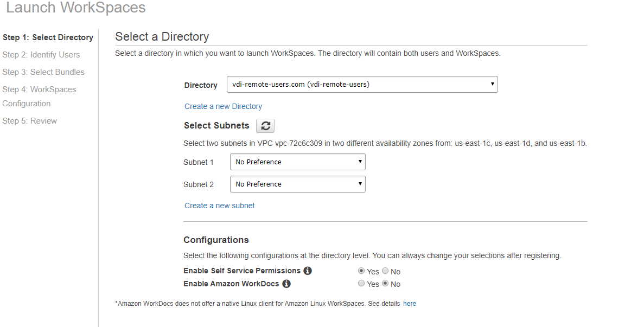Select No for Enable Amazon WorkDocs

click(385, 284)
